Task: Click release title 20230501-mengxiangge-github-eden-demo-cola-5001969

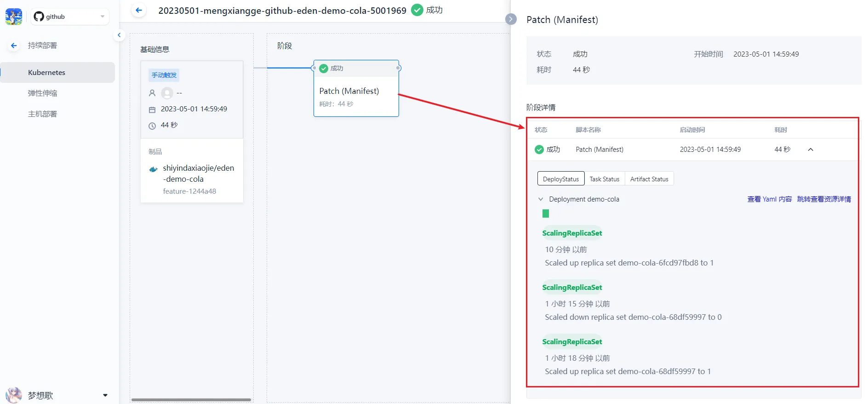Action: 282,10
